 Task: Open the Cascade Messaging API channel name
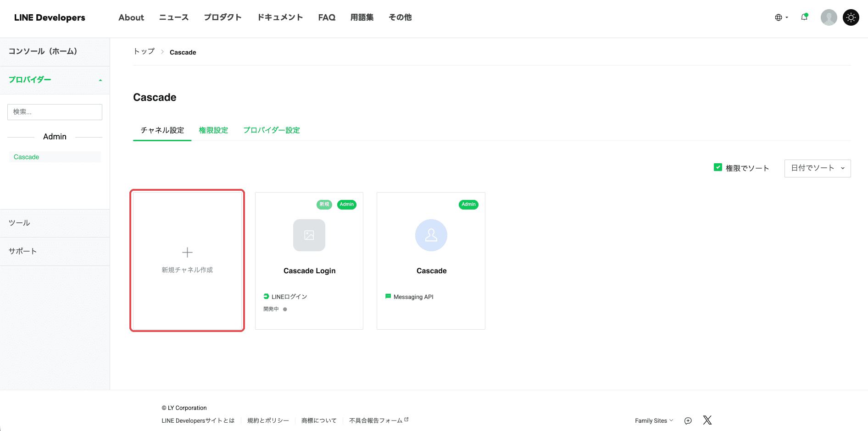click(431, 271)
